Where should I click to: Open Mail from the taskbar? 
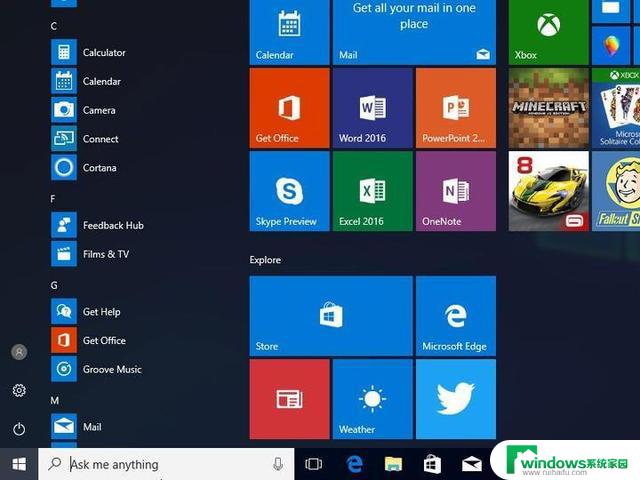(x=471, y=464)
